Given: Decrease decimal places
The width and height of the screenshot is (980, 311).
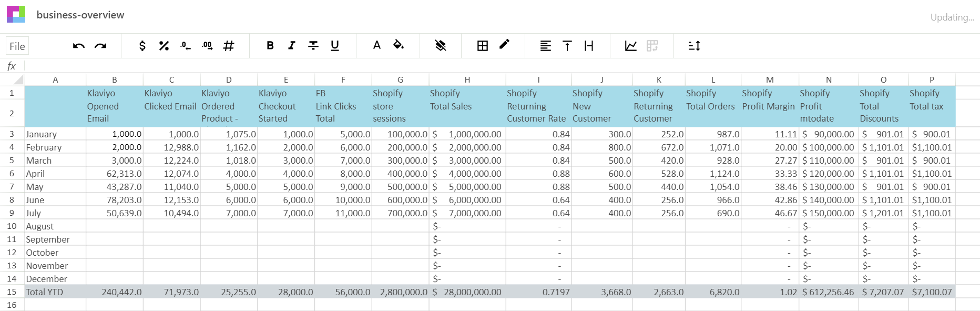Looking at the screenshot, I should [x=186, y=46].
